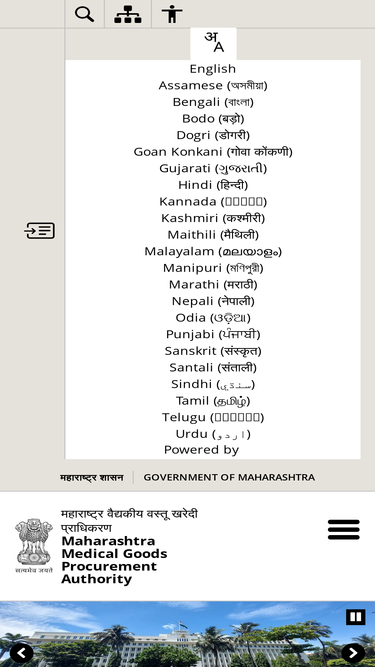The width and height of the screenshot is (375, 667).
Task: Collapse the language selector icon
Action: pos(213,43)
